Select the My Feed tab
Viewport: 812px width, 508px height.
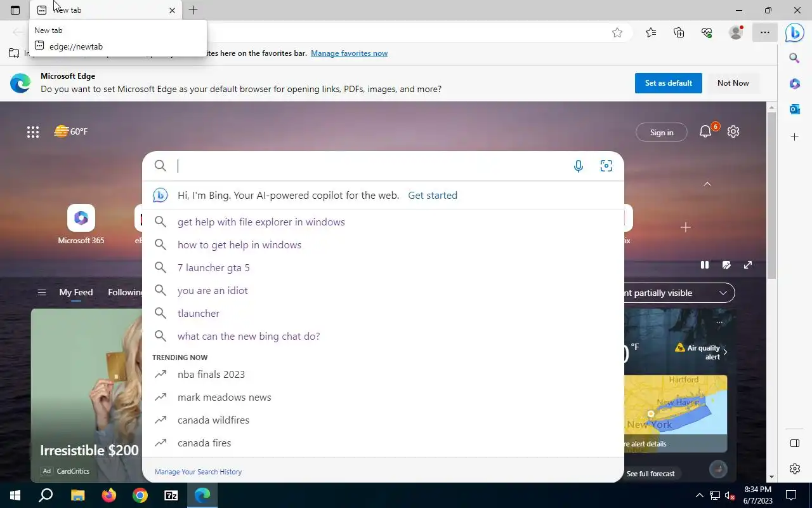click(x=76, y=293)
